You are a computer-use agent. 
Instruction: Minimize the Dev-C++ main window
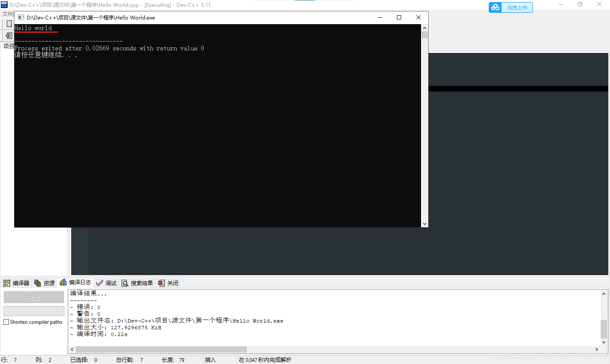[x=561, y=5]
